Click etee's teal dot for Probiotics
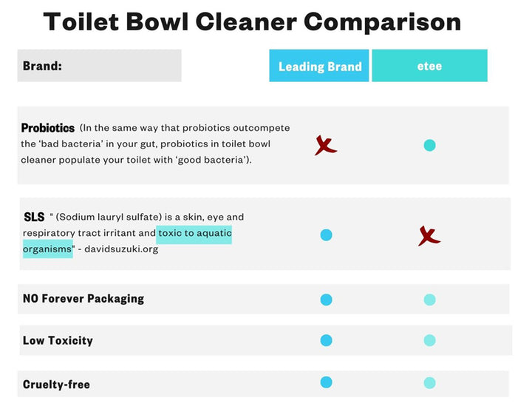Screen dimensions: 532x415 [x=429, y=145]
